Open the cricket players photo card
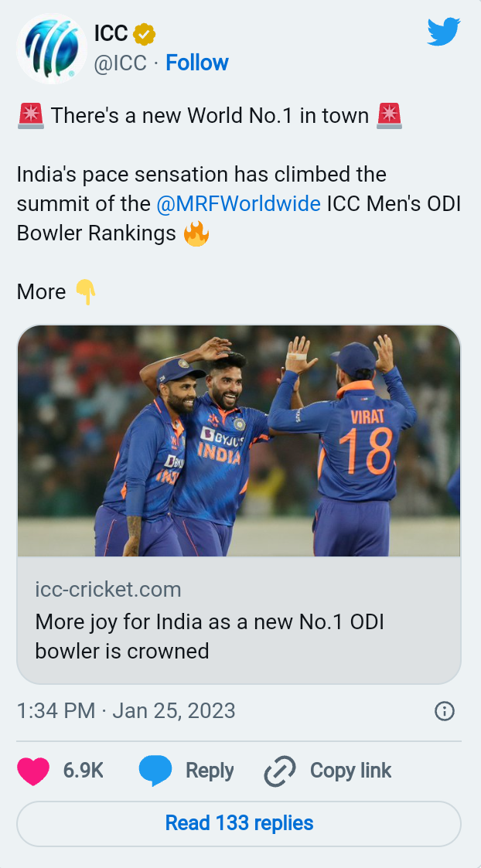The height and width of the screenshot is (868, 481). [239, 441]
